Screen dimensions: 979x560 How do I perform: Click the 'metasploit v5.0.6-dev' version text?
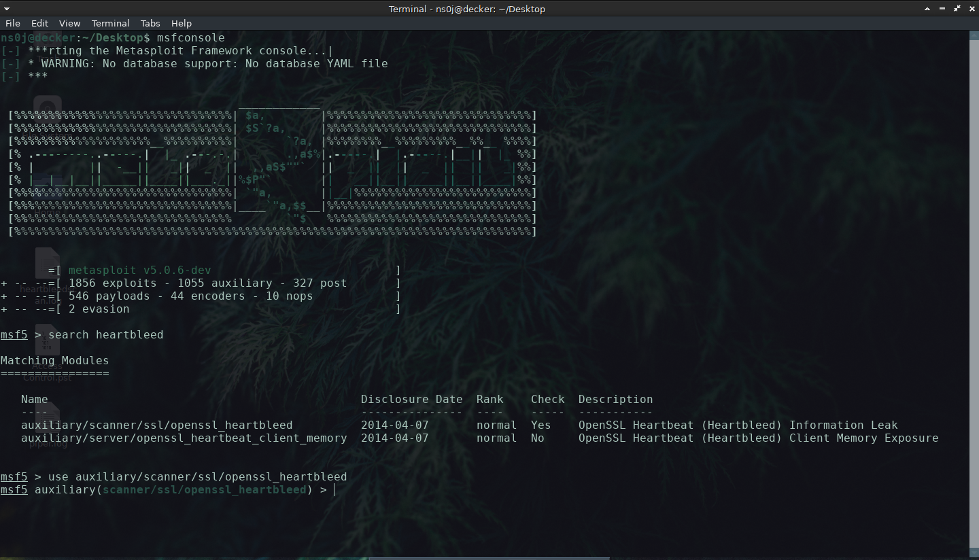[139, 270]
